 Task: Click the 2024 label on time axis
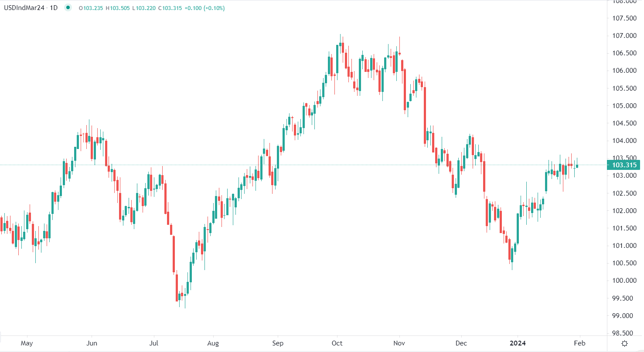(518, 343)
